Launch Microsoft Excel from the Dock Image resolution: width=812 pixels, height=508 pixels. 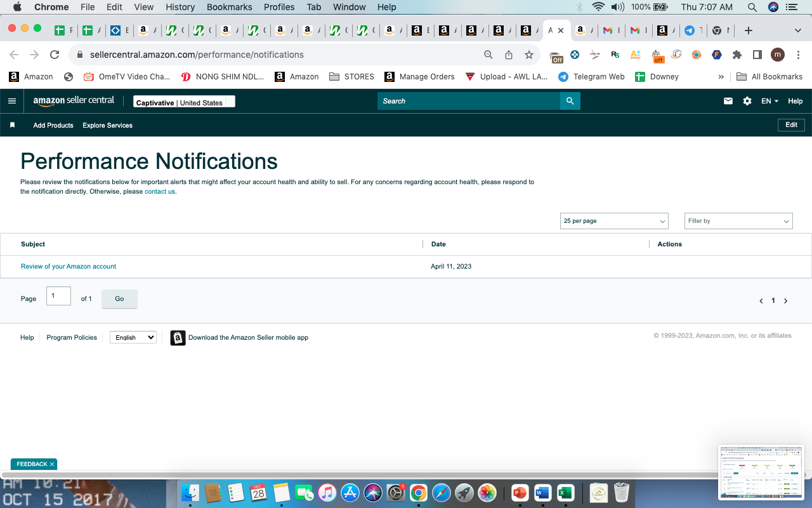pos(565,493)
